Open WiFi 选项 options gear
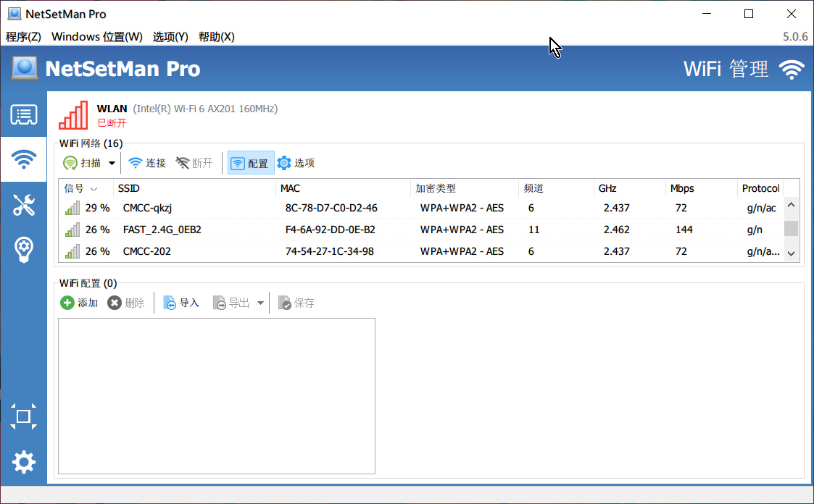814x504 pixels. pos(296,163)
